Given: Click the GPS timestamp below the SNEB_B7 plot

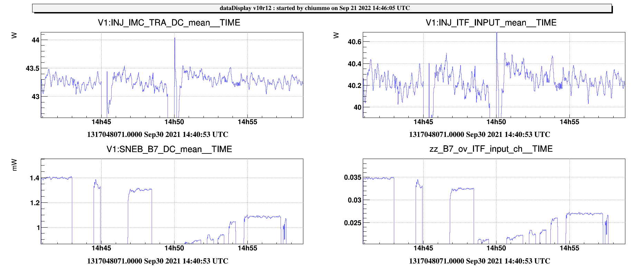Looking at the screenshot, I should tap(158, 261).
